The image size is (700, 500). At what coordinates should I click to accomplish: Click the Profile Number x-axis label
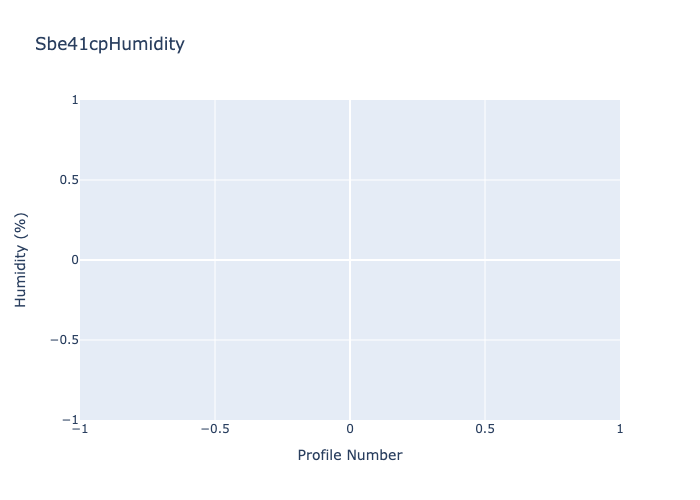(x=350, y=455)
